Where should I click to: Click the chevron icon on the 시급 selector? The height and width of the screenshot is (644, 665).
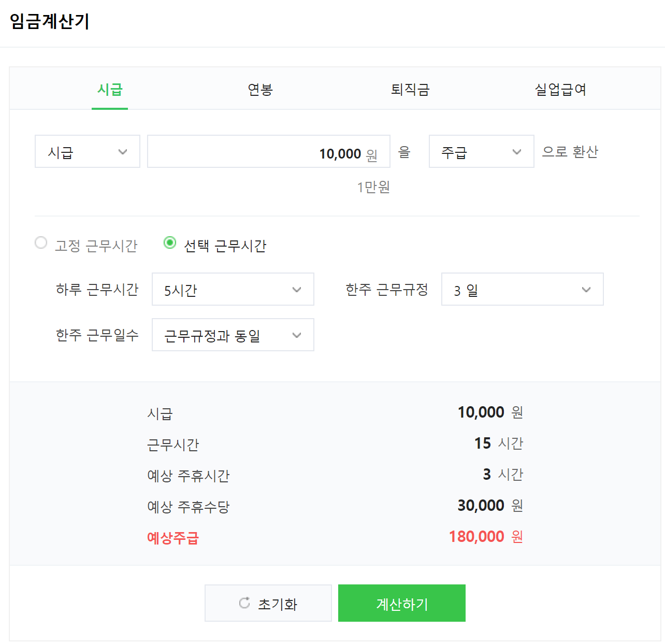(x=123, y=151)
